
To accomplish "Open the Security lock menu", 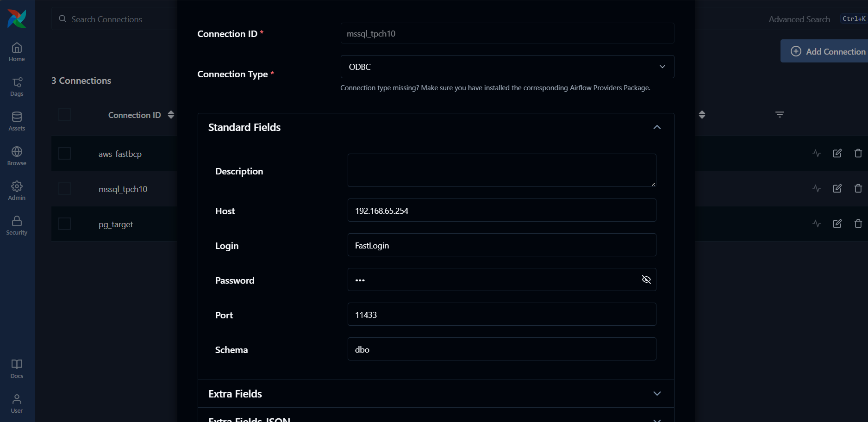I will coord(17,225).
